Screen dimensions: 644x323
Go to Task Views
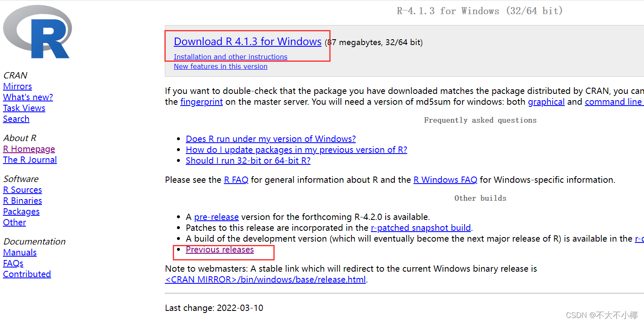point(24,108)
